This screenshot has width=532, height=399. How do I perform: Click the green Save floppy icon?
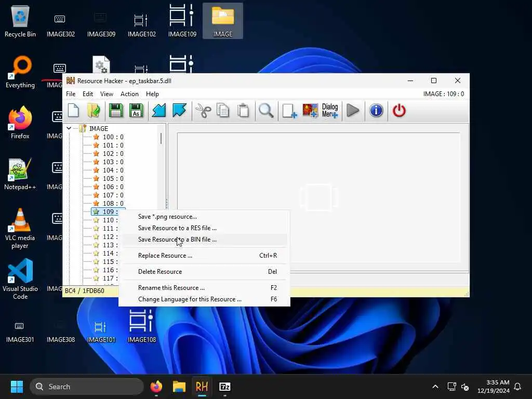click(x=116, y=111)
